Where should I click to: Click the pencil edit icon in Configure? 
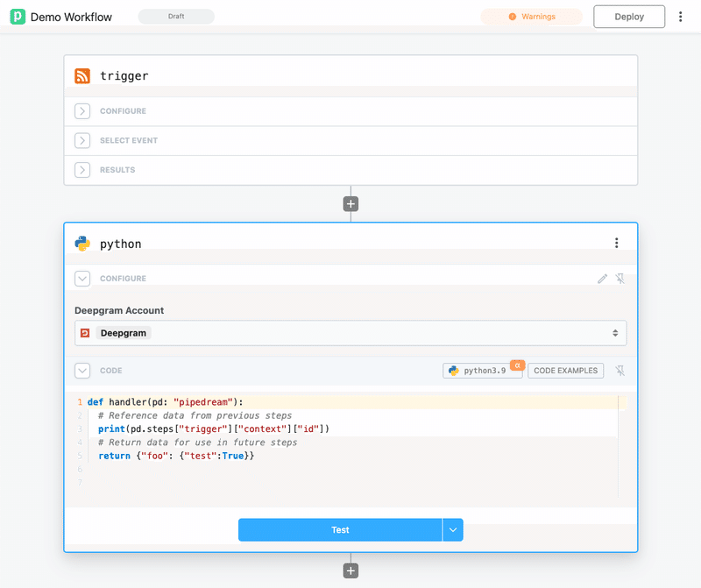point(602,279)
